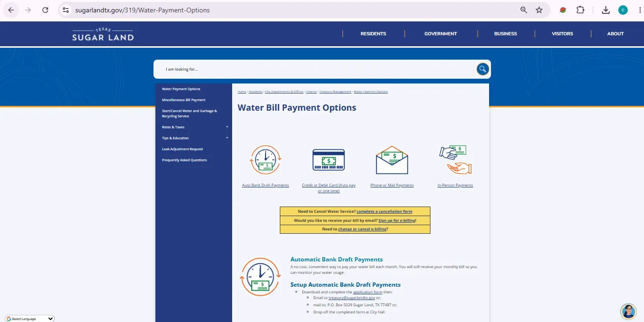Bookmark this page with the star icon

[539, 10]
